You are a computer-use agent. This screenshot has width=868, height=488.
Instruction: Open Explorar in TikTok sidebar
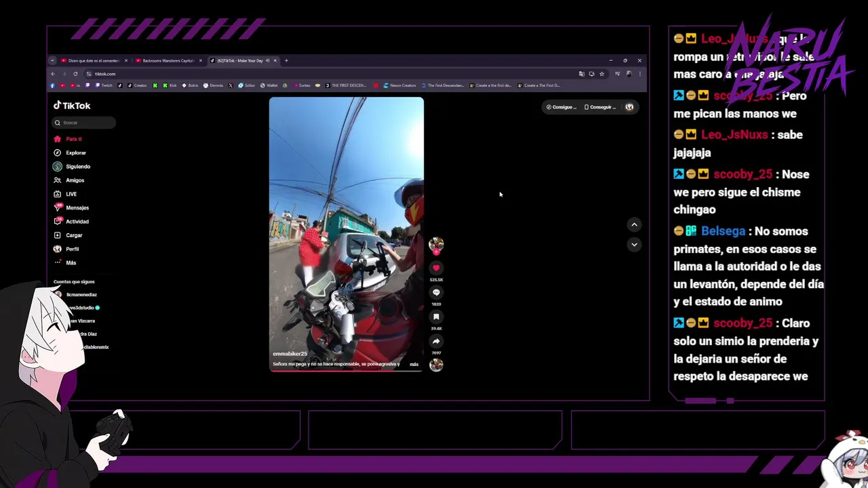pyautogui.click(x=70, y=152)
